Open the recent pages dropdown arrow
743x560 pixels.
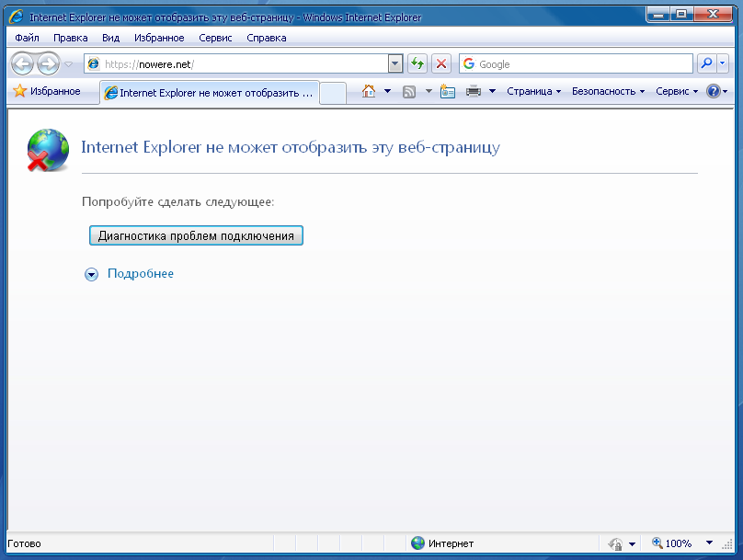[x=68, y=64]
